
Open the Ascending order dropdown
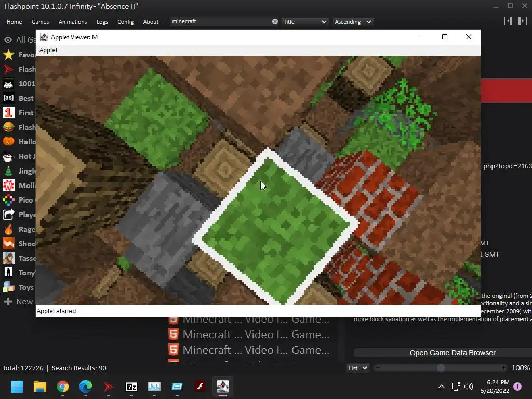[x=353, y=22]
